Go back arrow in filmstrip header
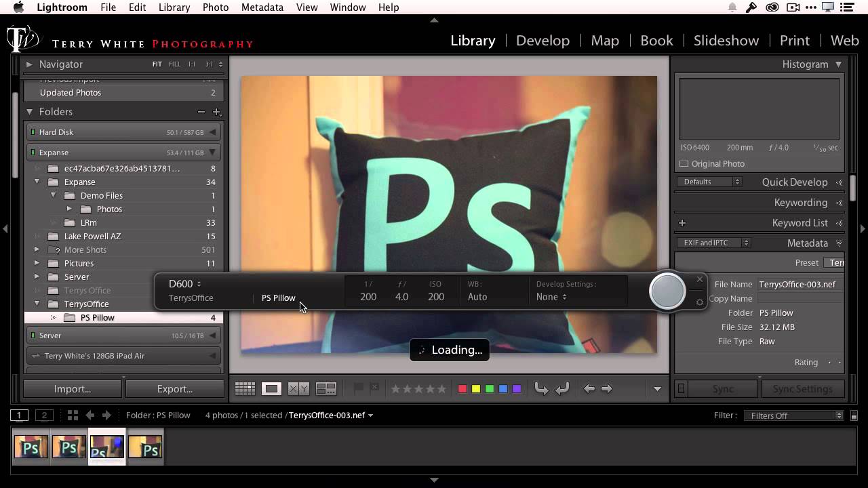868x488 pixels. tap(90, 415)
